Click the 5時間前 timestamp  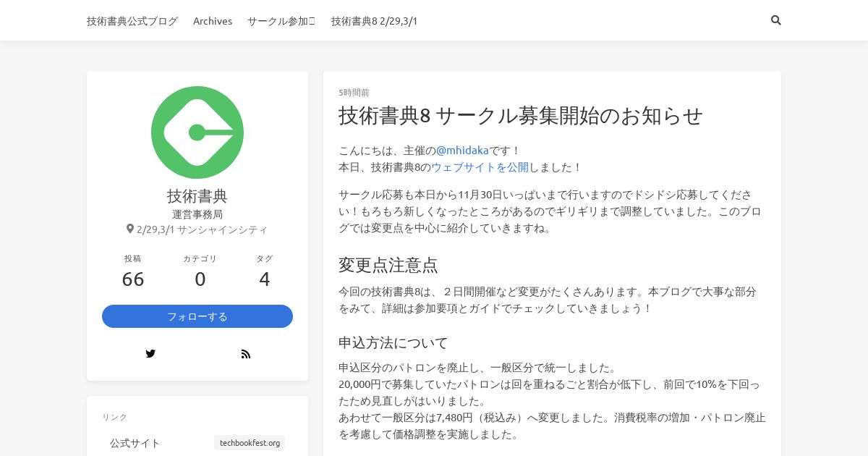[x=354, y=93]
